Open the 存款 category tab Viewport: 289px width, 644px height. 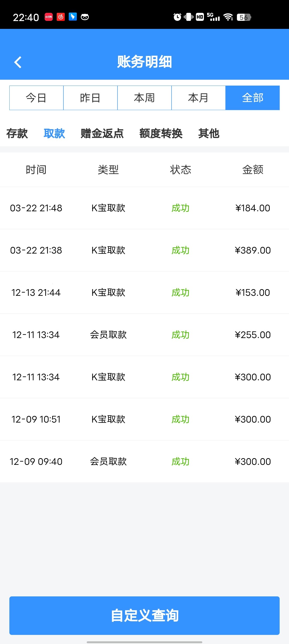pyautogui.click(x=17, y=133)
